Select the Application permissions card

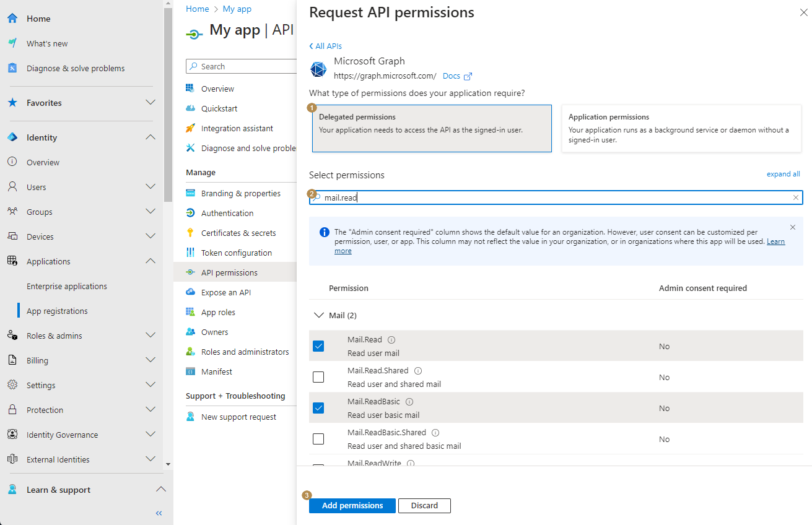(681, 128)
